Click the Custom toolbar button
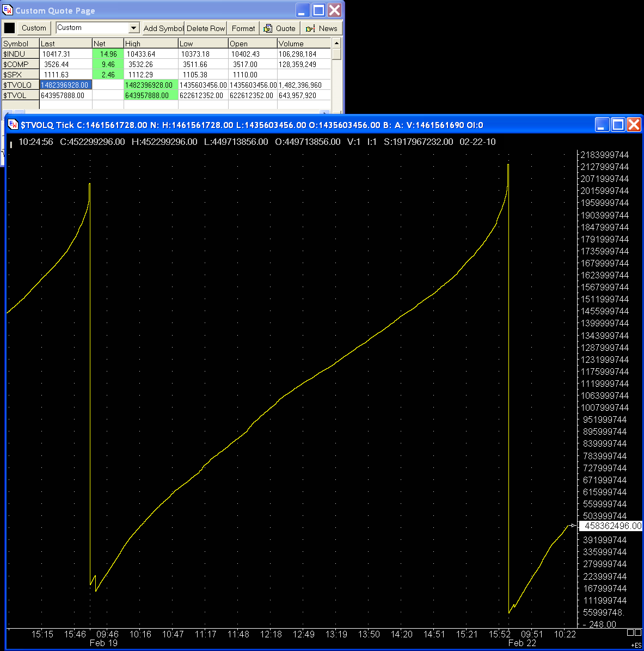The height and width of the screenshot is (651, 644). [x=34, y=28]
